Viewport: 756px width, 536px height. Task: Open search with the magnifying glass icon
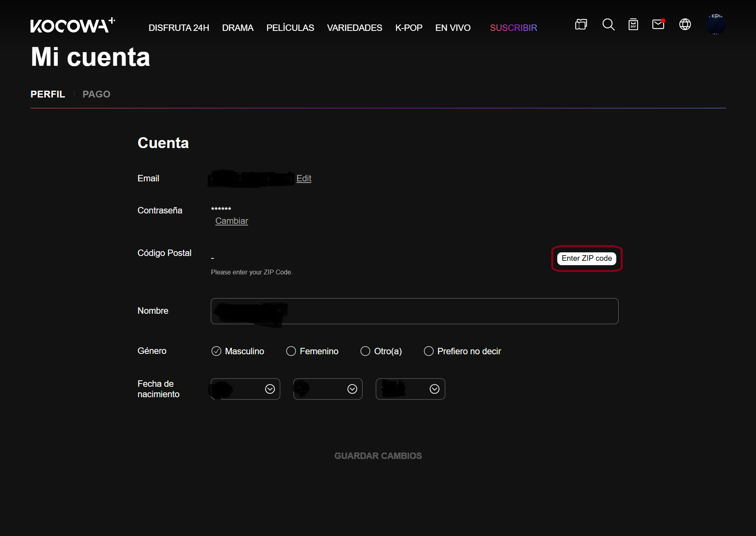tap(608, 25)
